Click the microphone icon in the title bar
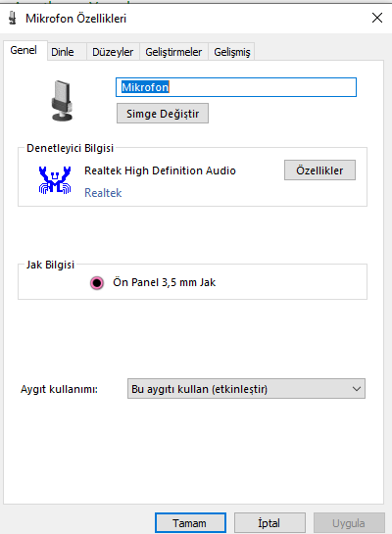Screen dimensions: 392x534 pyautogui.click(x=13, y=18)
